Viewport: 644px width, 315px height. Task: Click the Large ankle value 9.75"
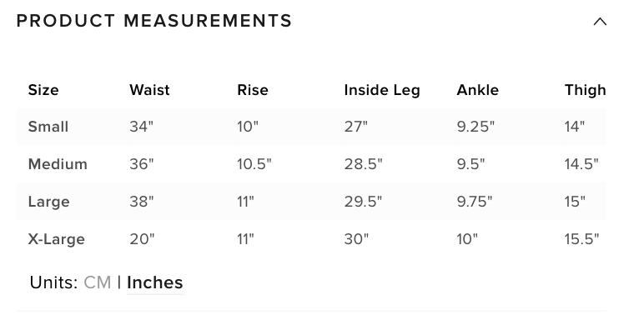click(475, 202)
